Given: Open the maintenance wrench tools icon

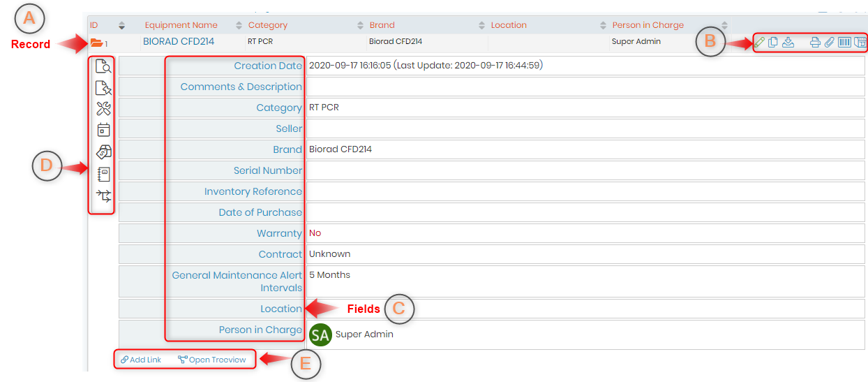Looking at the screenshot, I should point(103,109).
